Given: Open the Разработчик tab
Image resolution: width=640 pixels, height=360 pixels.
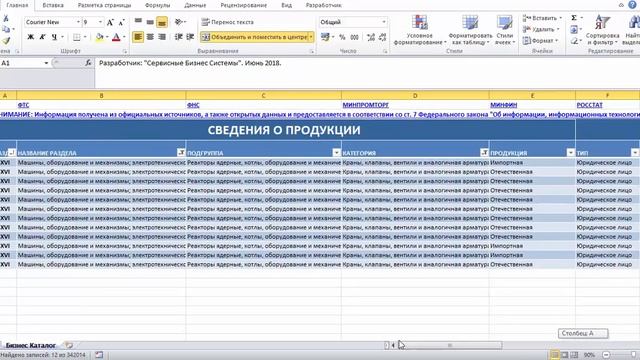Looking at the screenshot, I should tap(324, 5).
